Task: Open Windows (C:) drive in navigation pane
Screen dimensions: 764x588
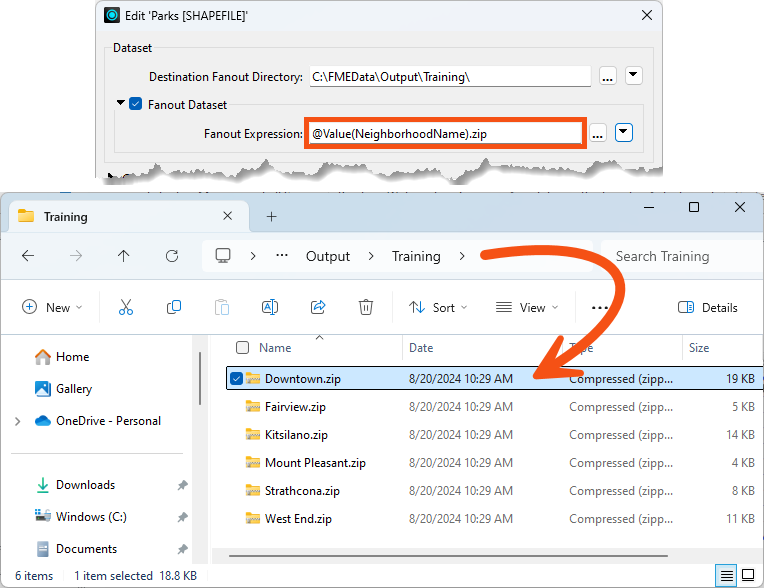Action: pos(81,516)
